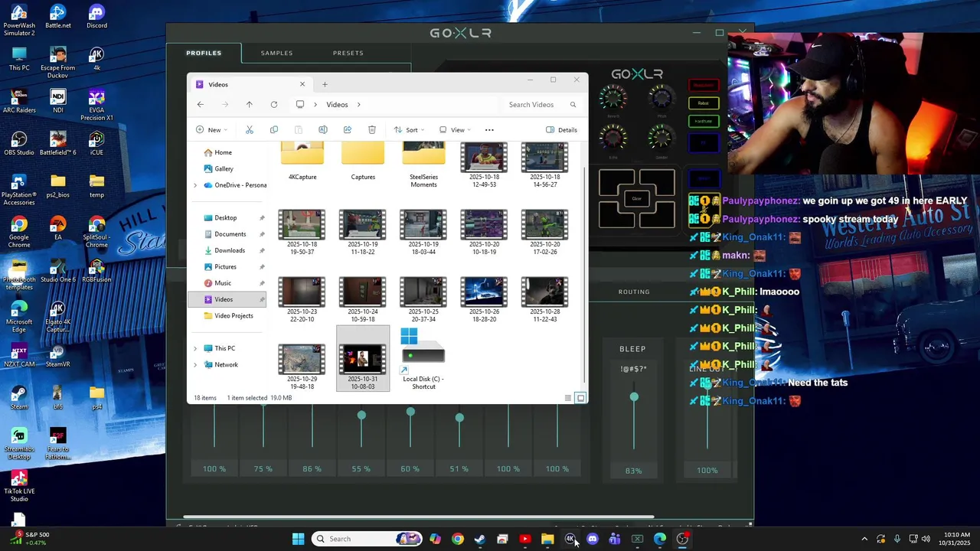Add a new File Explorer tab

tap(325, 84)
